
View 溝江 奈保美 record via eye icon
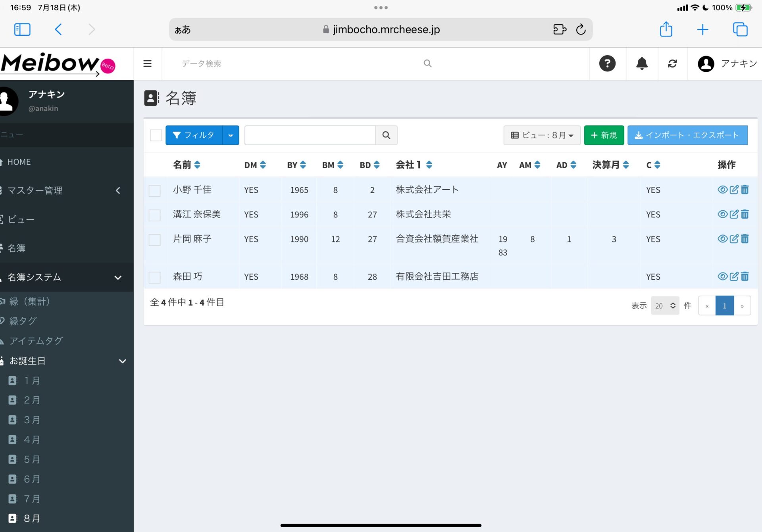click(x=723, y=214)
